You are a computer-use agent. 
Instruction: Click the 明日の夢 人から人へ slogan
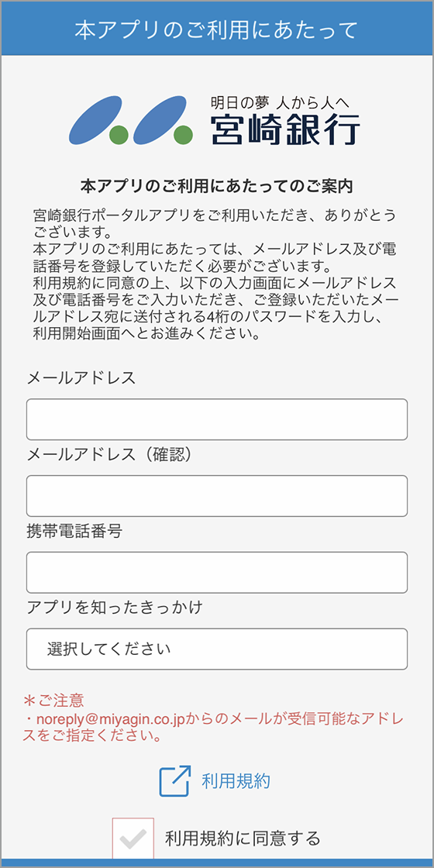pos(281,102)
